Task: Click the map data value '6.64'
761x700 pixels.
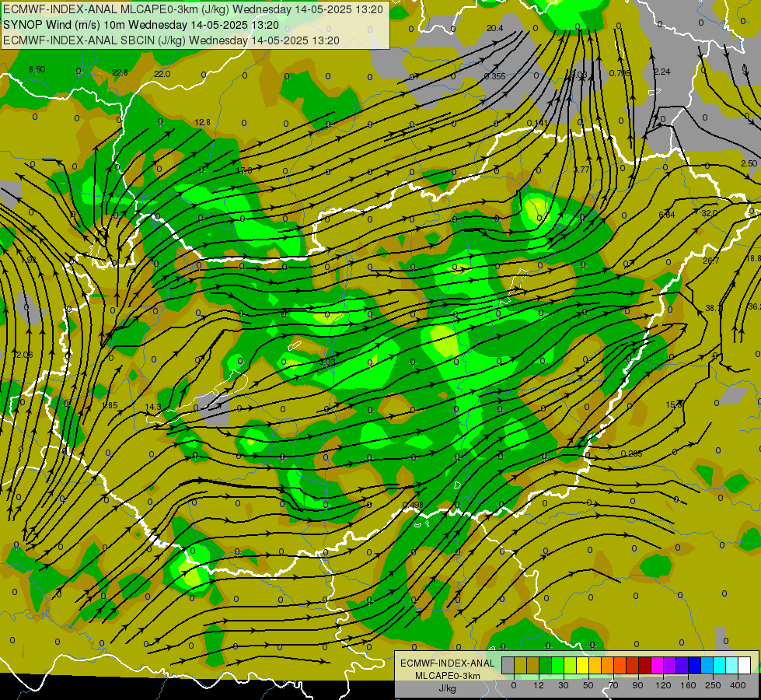Action: tap(667, 215)
